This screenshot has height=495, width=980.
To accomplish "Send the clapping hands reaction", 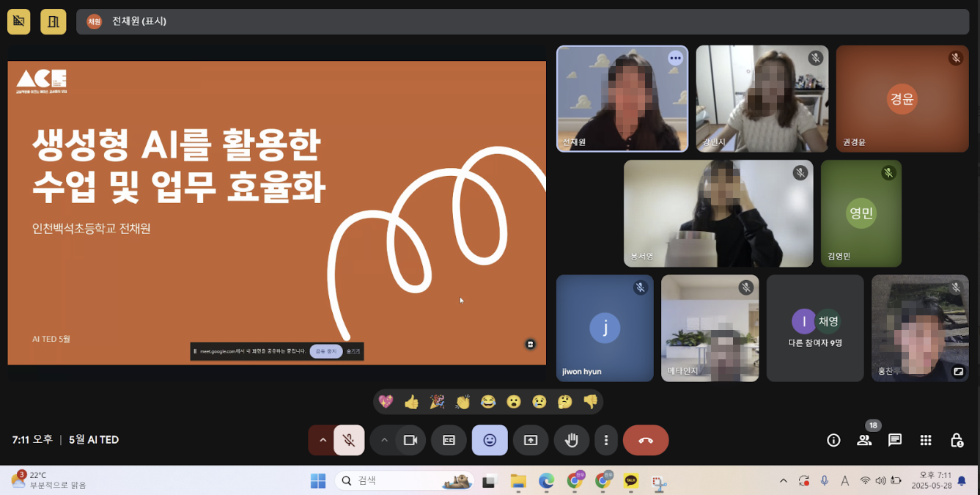I will click(463, 402).
